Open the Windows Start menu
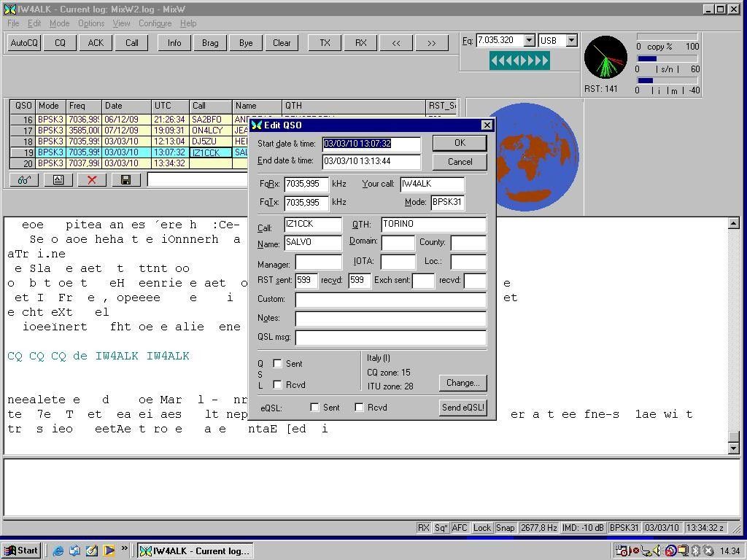Screen dimensions: 747x560 pyautogui.click(x=21, y=551)
